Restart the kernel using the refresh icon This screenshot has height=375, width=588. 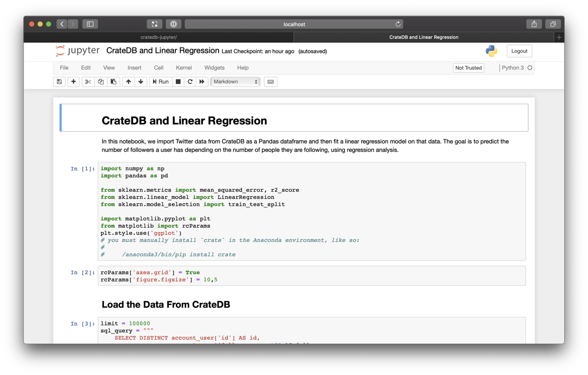(190, 81)
